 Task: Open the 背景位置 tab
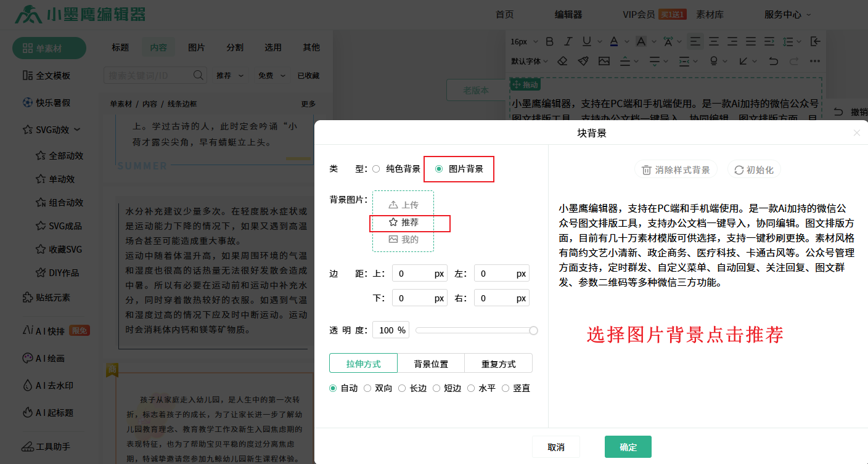tap(431, 364)
